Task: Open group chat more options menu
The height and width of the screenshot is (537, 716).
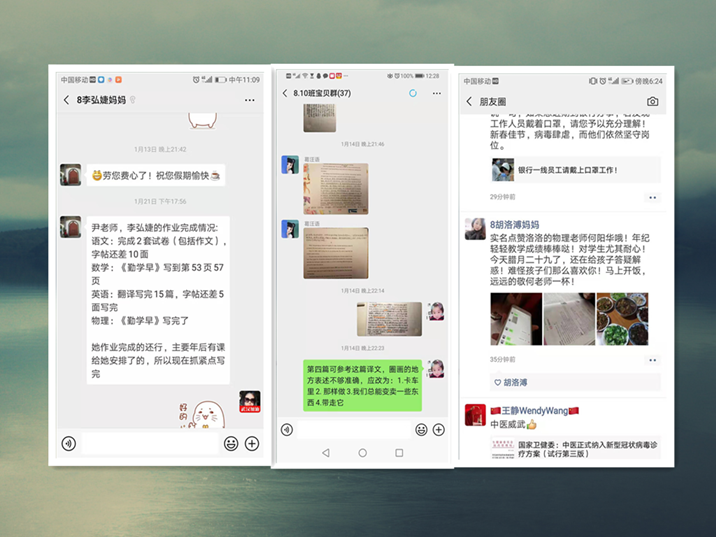Action: (437, 93)
